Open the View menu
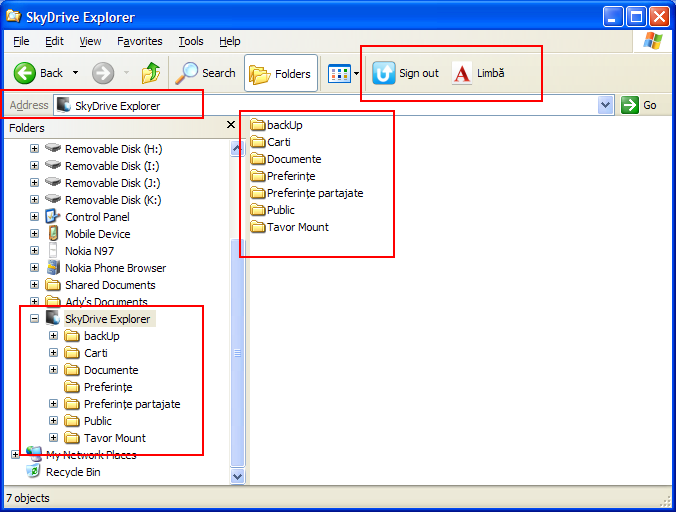 click(x=90, y=41)
